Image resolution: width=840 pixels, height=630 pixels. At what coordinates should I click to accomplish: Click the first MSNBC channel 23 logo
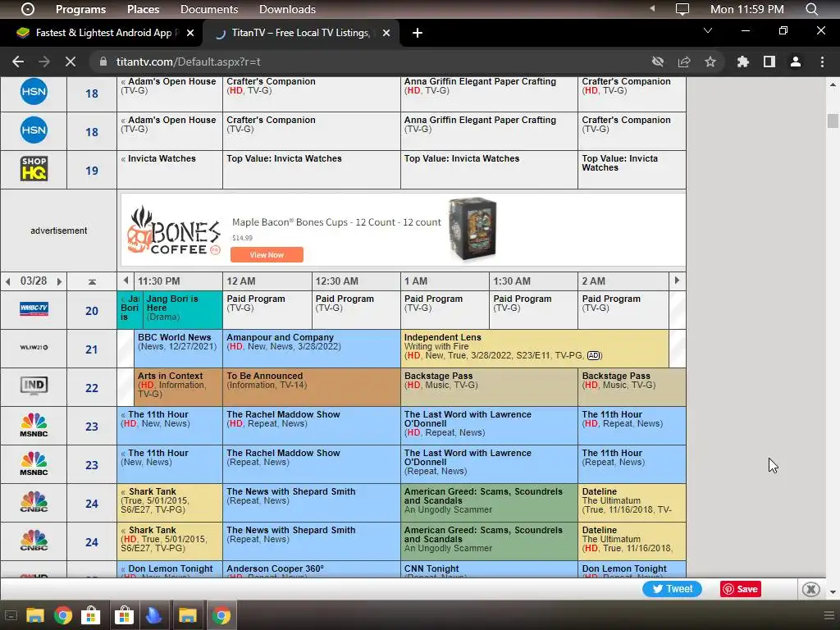tap(34, 425)
